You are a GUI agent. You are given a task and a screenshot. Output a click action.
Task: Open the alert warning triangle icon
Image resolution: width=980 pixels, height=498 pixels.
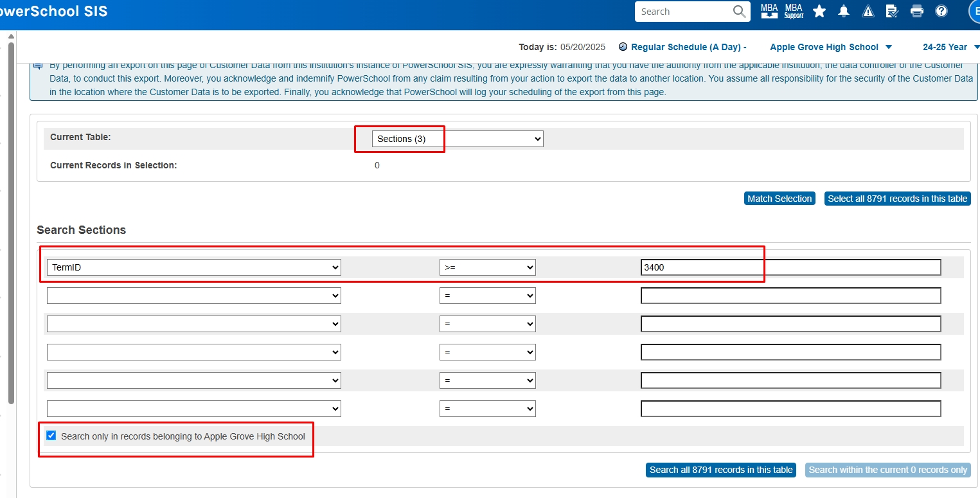point(868,11)
